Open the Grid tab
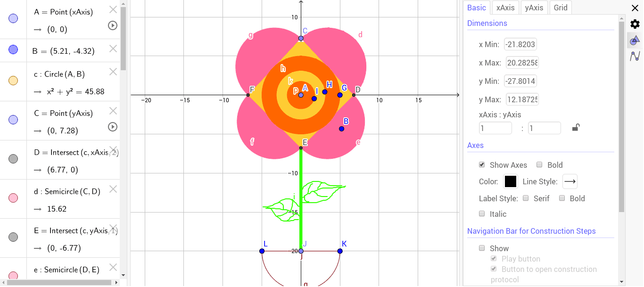644x287 pixels. point(560,8)
